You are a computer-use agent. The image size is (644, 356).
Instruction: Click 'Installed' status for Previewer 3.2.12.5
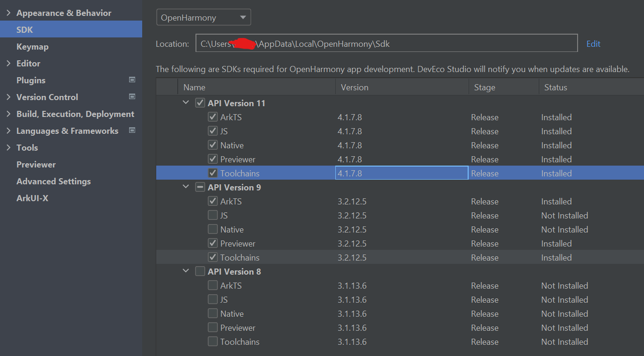[557, 243]
